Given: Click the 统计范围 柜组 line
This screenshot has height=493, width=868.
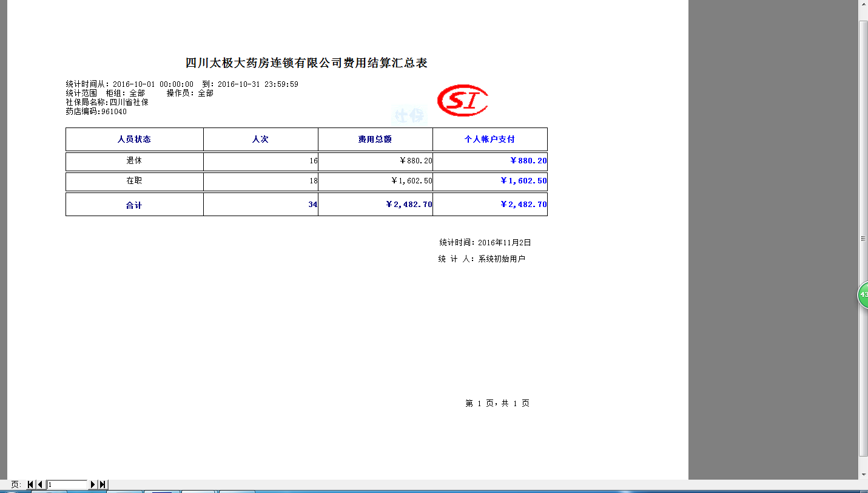Looking at the screenshot, I should pos(140,93).
